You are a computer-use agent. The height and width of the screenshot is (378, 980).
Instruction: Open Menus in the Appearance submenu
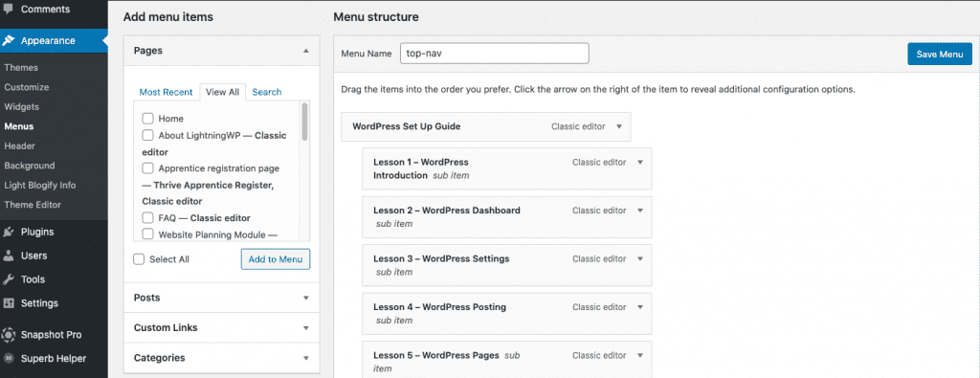[19, 126]
